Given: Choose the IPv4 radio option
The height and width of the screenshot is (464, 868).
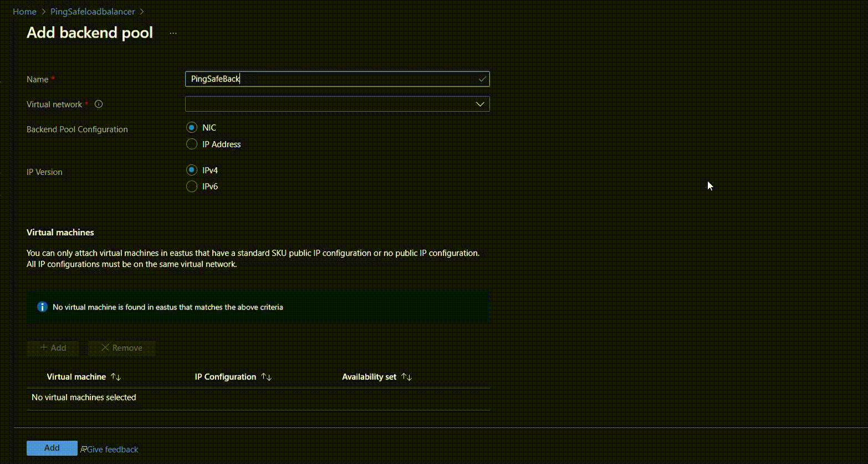Looking at the screenshot, I should coord(192,170).
